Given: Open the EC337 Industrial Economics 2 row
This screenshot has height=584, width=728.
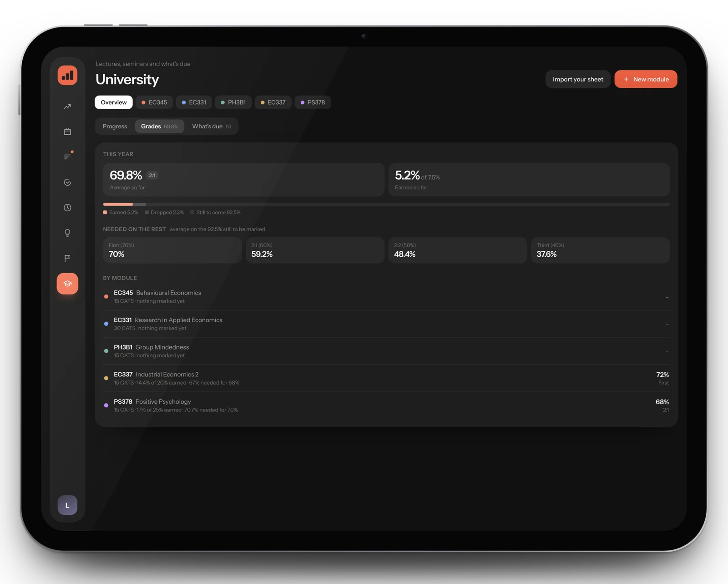Looking at the screenshot, I should coord(386,378).
